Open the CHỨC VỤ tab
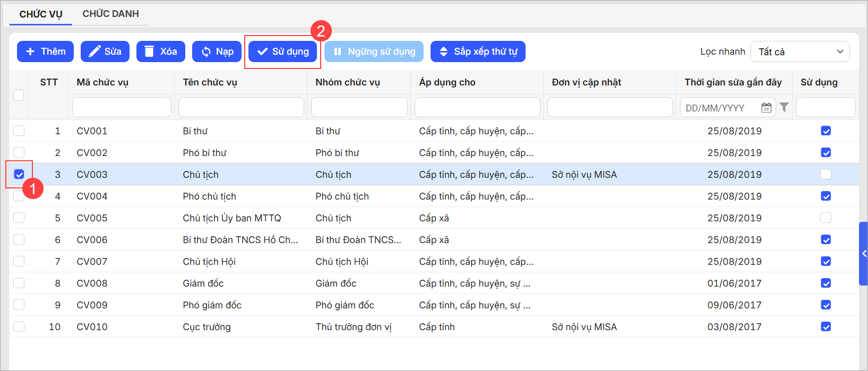This screenshot has width=868, height=371. (41, 14)
